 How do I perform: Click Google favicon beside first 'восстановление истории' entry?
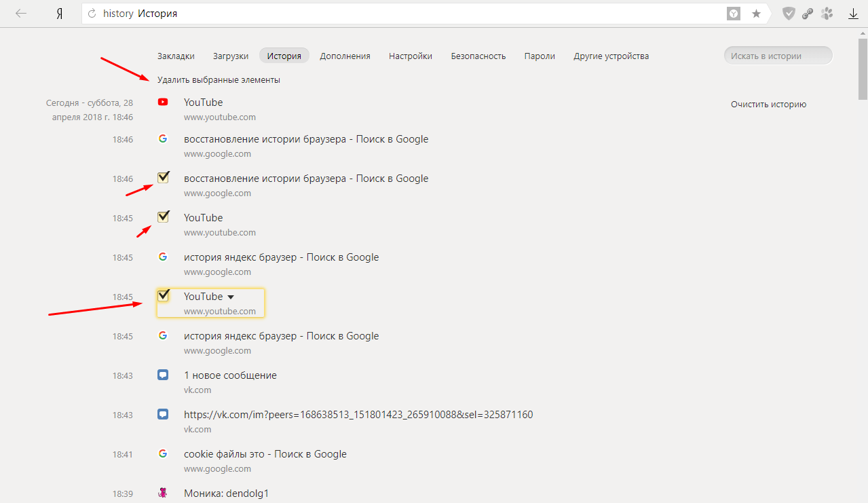click(x=163, y=138)
